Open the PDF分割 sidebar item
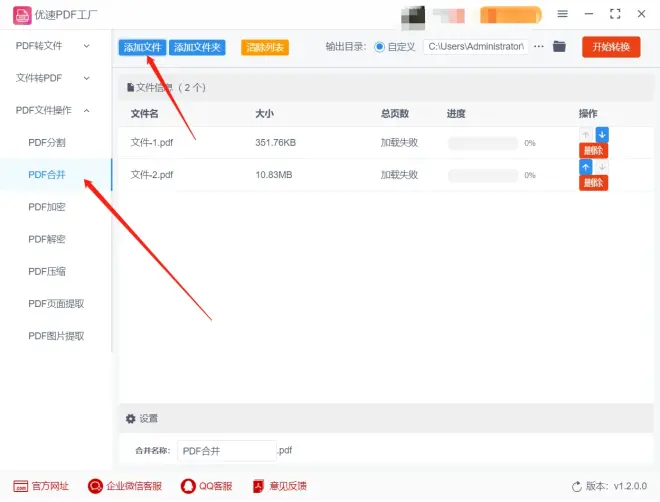Image resolution: width=660 pixels, height=502 pixels. 47,143
